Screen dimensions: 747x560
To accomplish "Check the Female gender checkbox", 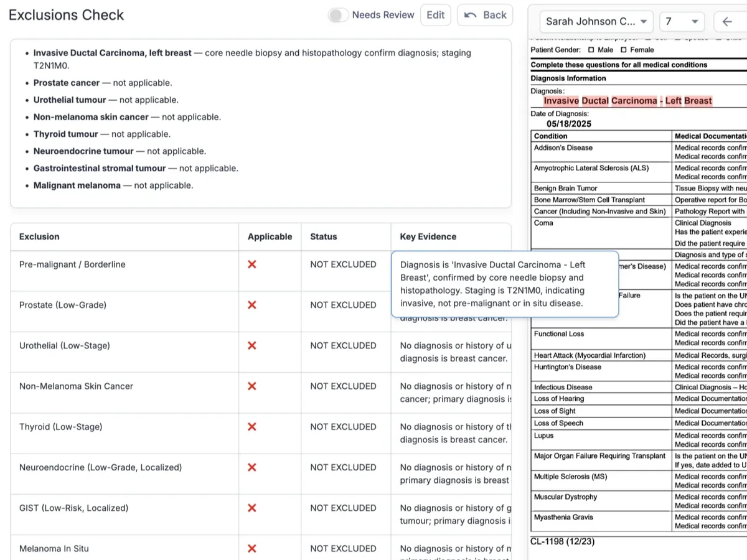I will (x=624, y=50).
